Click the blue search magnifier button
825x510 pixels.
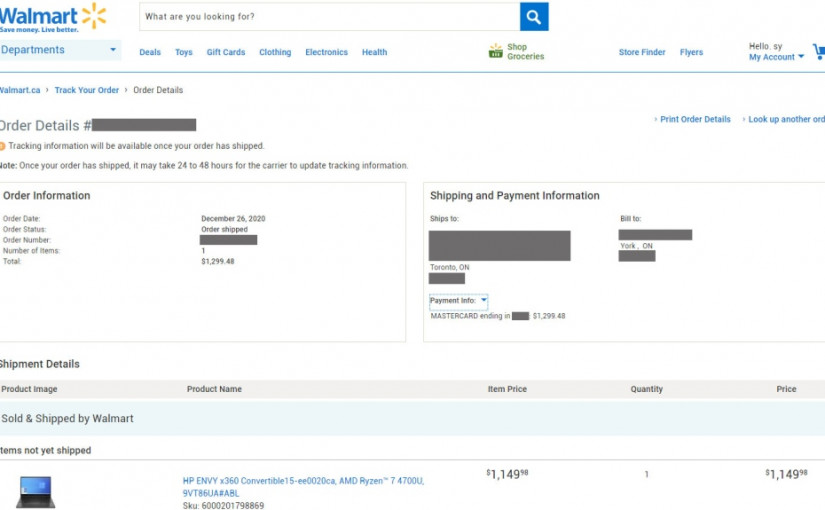(x=534, y=17)
